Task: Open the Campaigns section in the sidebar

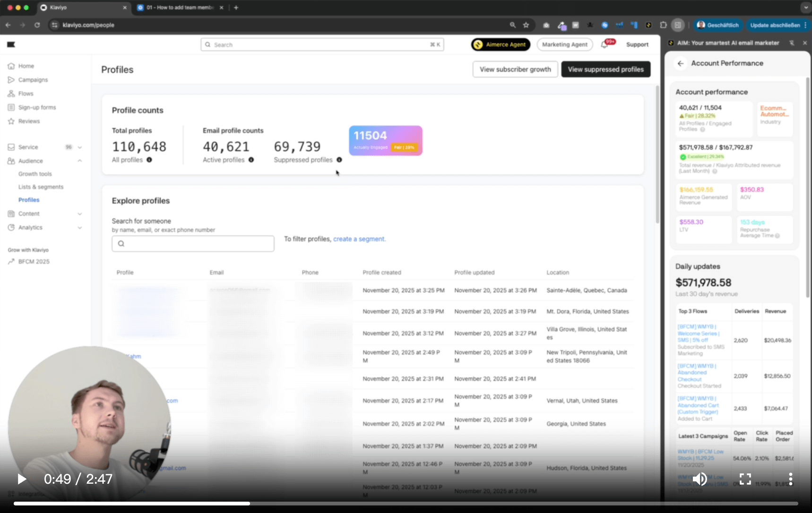Action: point(33,80)
